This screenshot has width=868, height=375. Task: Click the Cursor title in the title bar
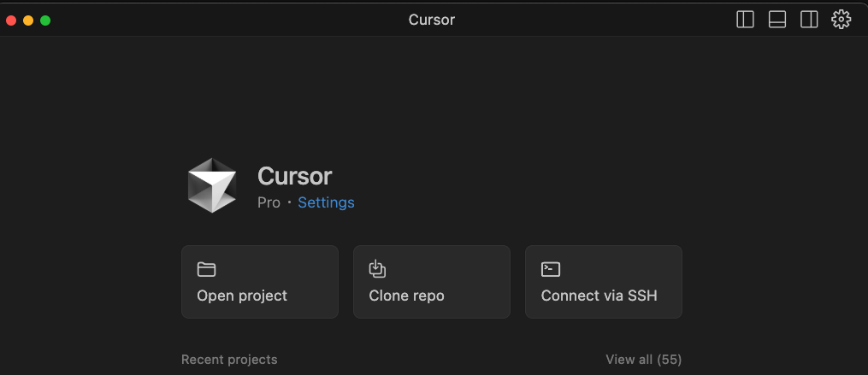(432, 20)
